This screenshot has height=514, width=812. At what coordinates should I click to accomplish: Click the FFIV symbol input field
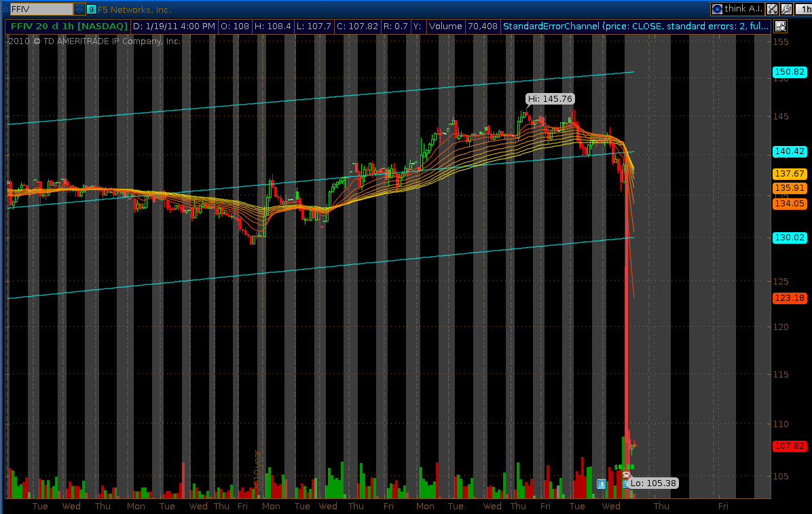41,10
